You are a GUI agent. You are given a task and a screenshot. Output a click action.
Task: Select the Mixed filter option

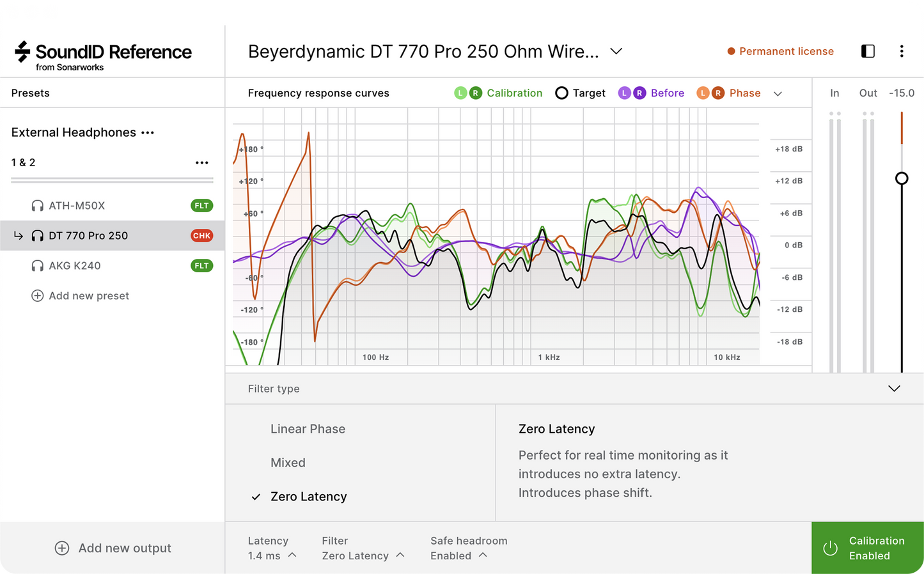288,463
